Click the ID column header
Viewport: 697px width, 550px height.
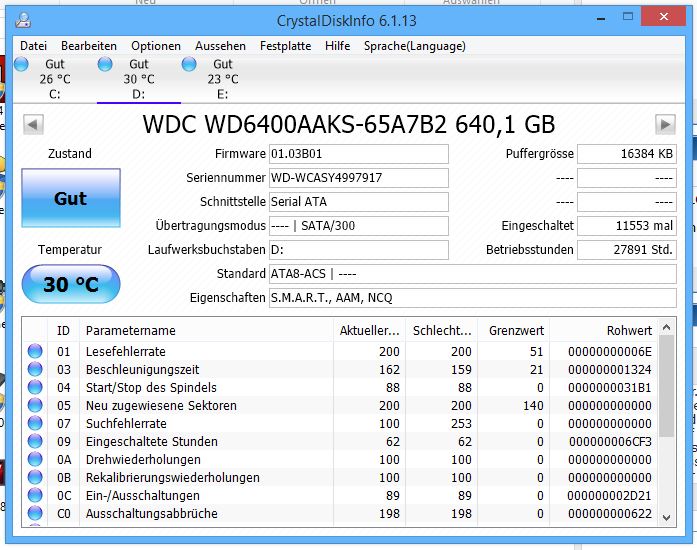(x=64, y=330)
